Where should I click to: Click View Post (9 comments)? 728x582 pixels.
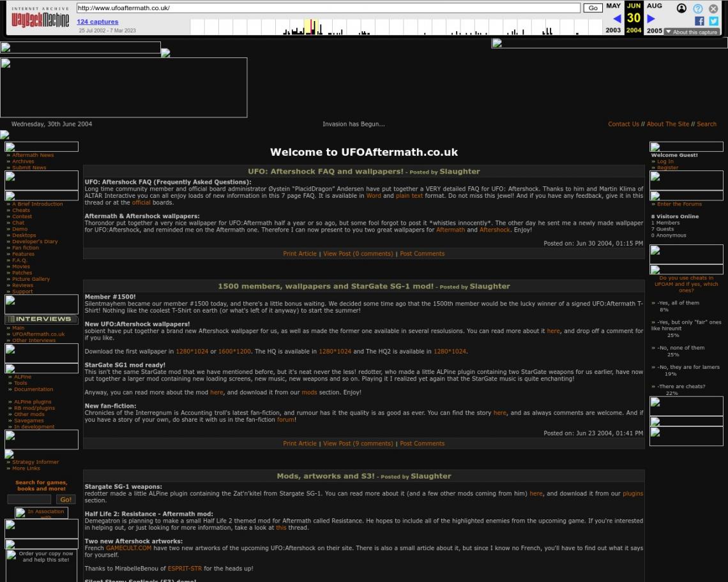tap(358, 444)
